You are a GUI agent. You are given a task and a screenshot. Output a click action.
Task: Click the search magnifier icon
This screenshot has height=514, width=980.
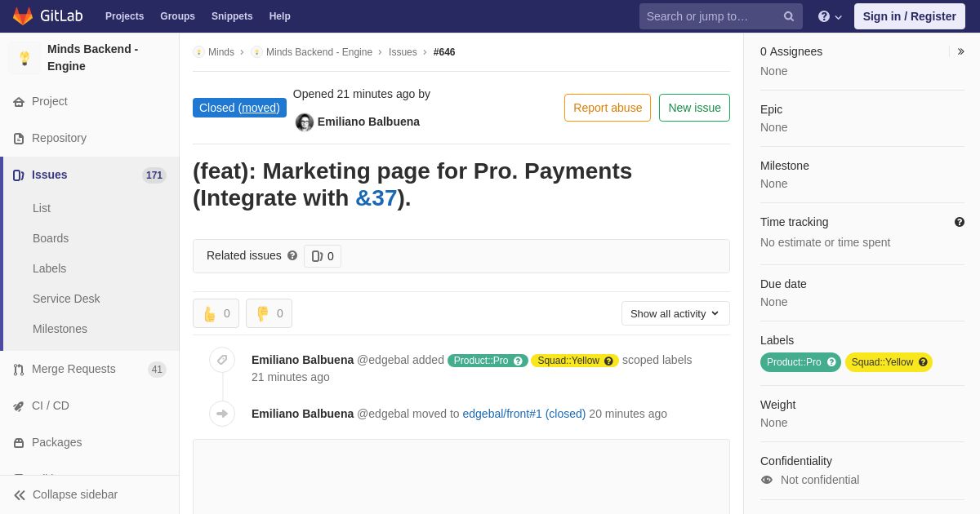tap(788, 16)
